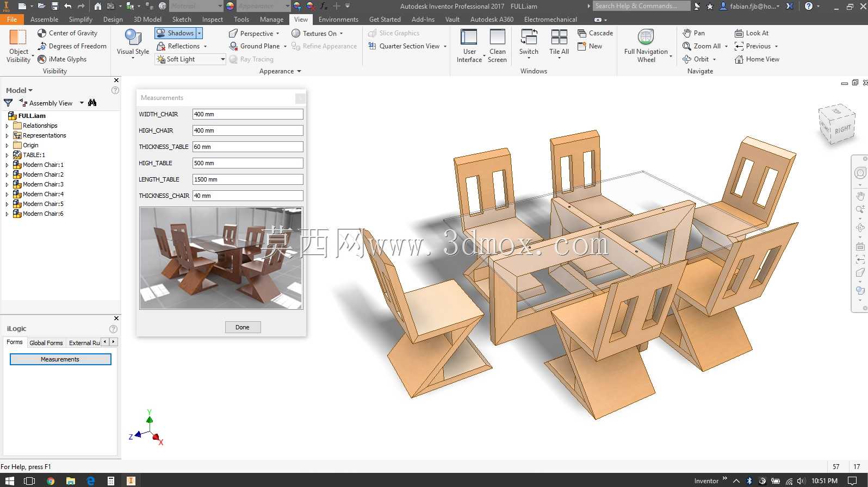The height and width of the screenshot is (487, 868).
Task: Toggle Textures On setting
Action: (314, 33)
